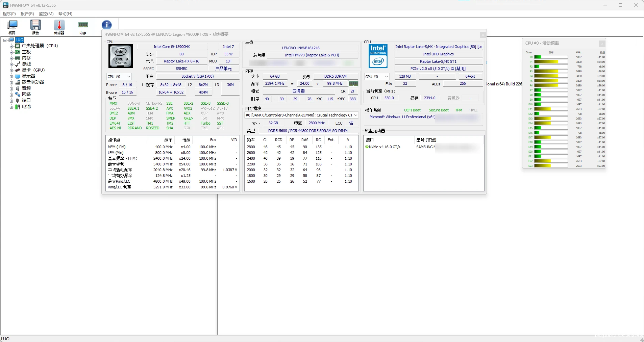644x342 pixels.
Task: Select 网络 tree node
Action: (26, 94)
